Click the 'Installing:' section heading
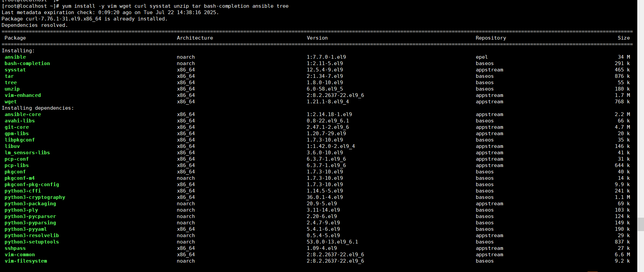This screenshot has height=272, width=644. (x=18, y=51)
